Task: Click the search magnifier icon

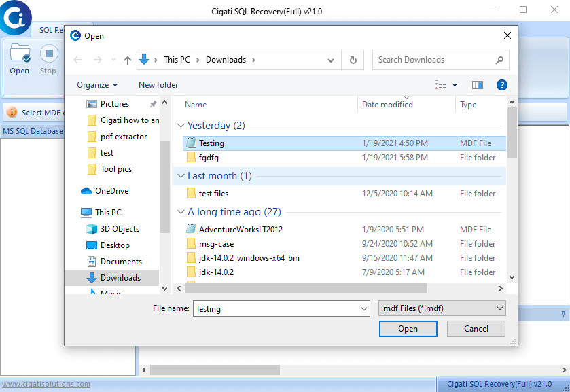Action: (499, 60)
